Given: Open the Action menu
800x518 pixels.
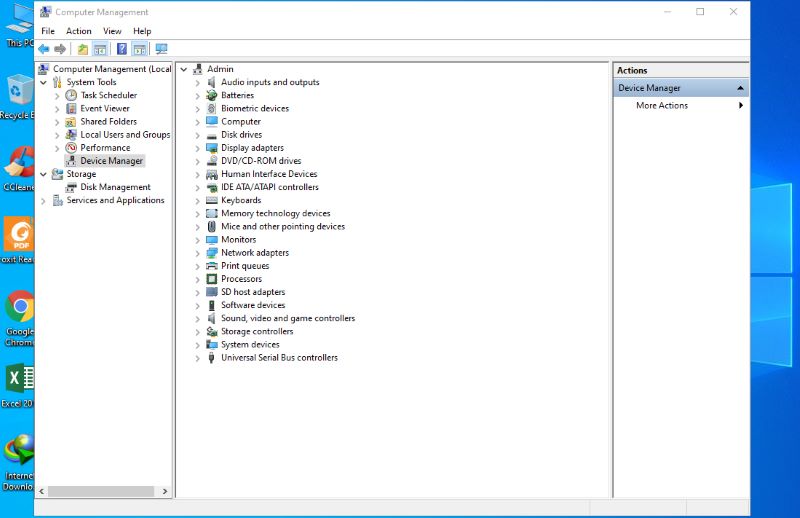Looking at the screenshot, I should click(x=79, y=31).
